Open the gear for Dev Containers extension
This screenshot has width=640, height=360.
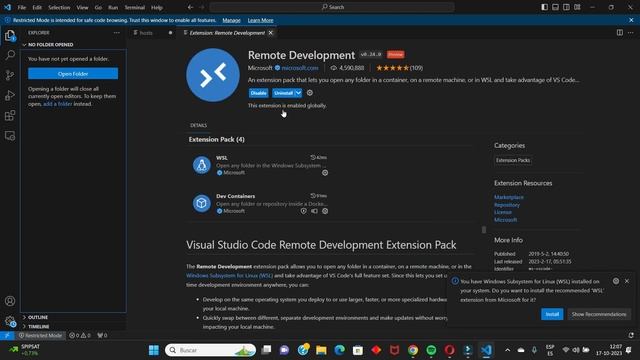tap(325, 211)
